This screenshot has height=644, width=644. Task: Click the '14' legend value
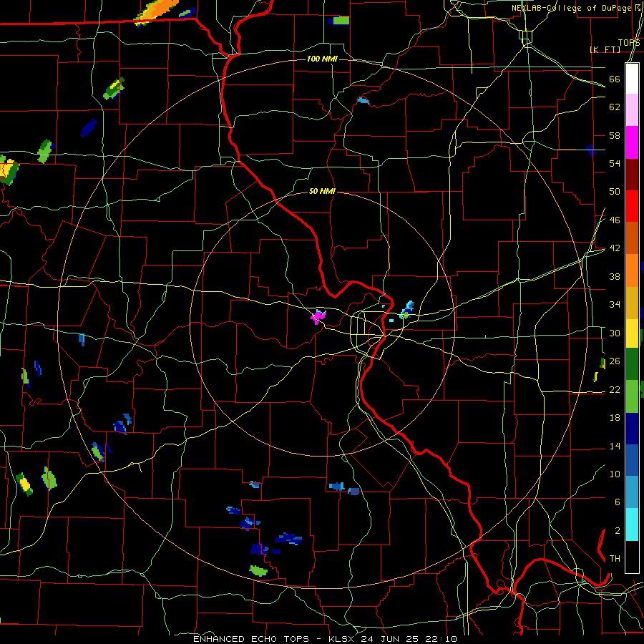[x=615, y=446]
